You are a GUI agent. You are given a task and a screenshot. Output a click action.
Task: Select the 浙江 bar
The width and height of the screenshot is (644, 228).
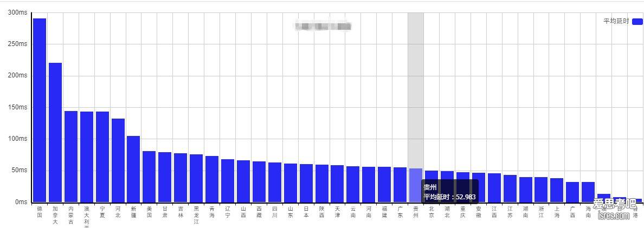point(542,190)
